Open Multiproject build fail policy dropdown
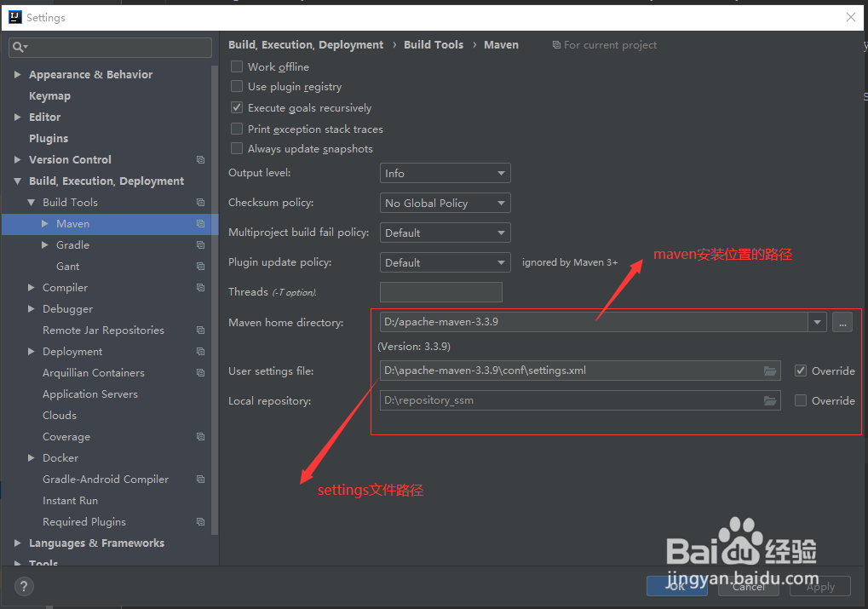The image size is (868, 609). coord(445,233)
